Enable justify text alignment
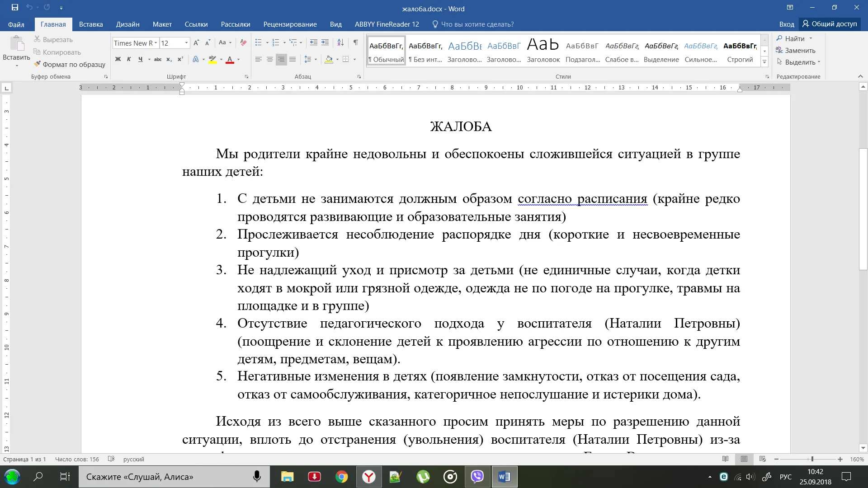This screenshot has width=868, height=488. pyautogui.click(x=292, y=59)
